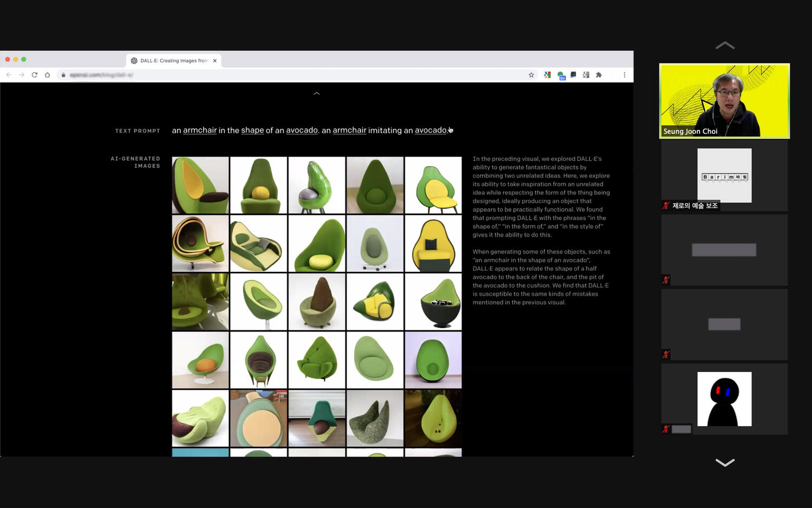Click the 'TEXT PROMPT' label
The image size is (812, 508).
[x=137, y=131]
